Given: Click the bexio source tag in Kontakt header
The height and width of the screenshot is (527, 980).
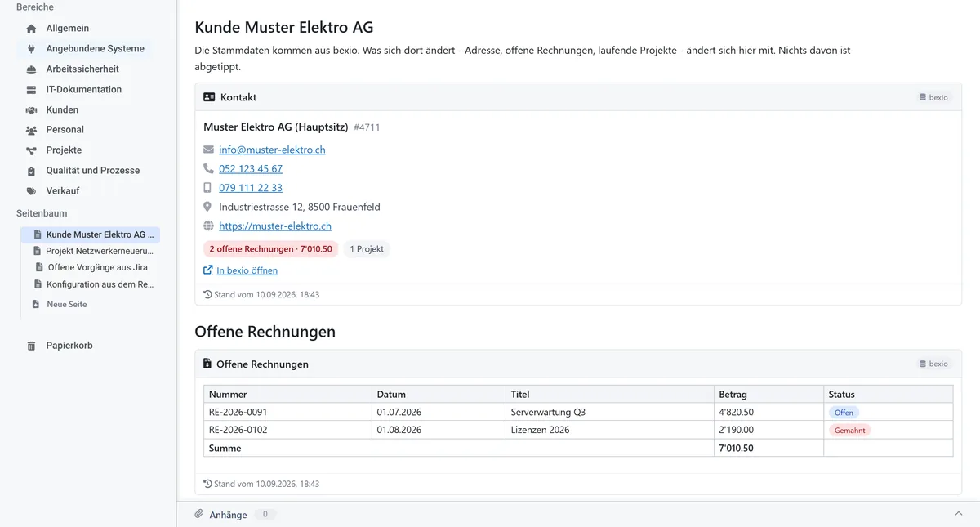Looking at the screenshot, I should click(933, 97).
